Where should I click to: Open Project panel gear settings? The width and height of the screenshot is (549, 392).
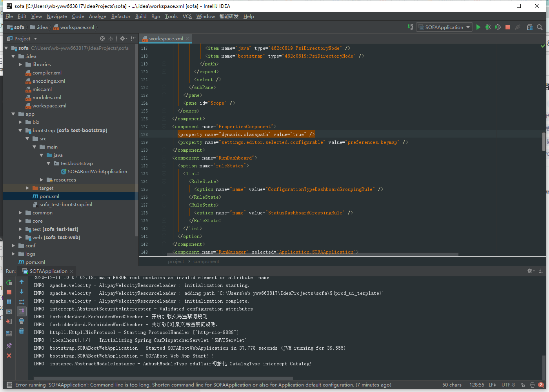pos(123,38)
